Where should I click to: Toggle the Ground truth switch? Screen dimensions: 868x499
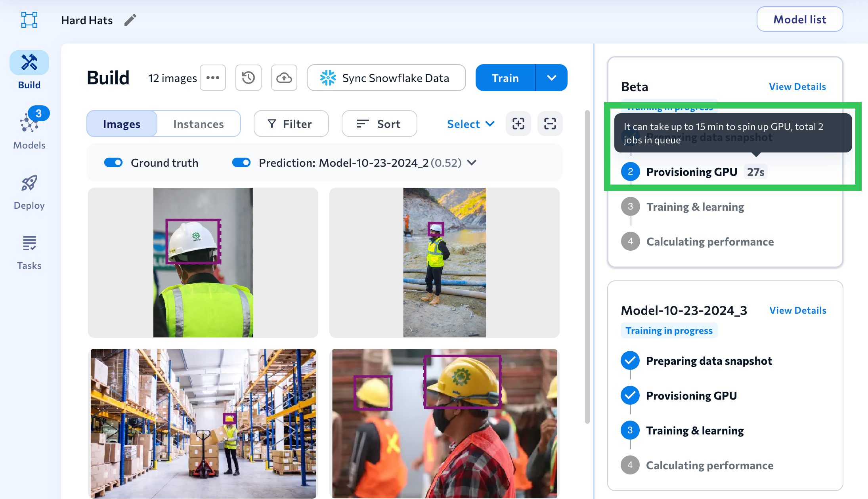point(113,163)
